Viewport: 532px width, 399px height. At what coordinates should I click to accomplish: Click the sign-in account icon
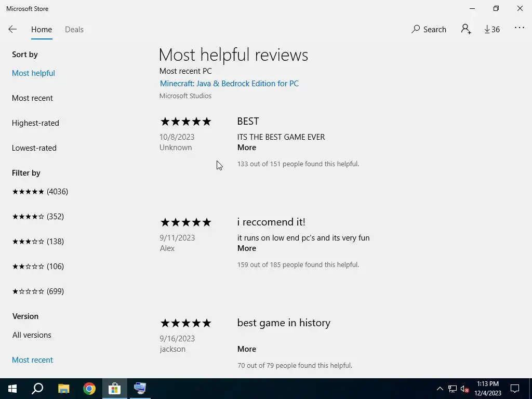point(466,29)
